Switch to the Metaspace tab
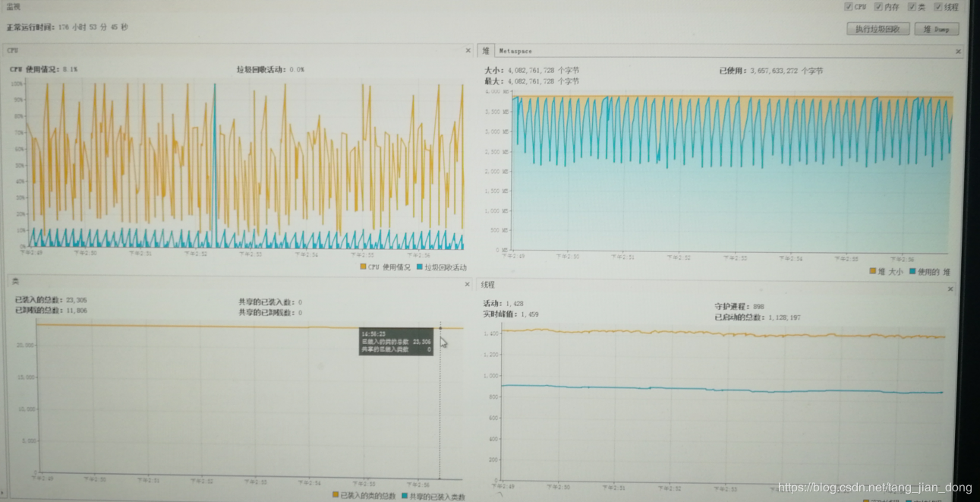This screenshot has width=980, height=502. point(515,52)
